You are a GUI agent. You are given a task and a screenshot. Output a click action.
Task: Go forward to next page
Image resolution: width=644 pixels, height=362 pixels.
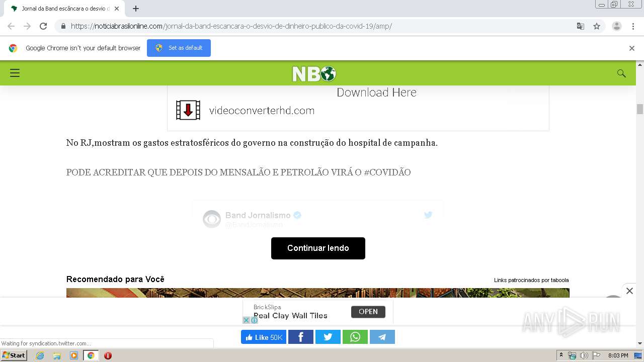pos(27,26)
